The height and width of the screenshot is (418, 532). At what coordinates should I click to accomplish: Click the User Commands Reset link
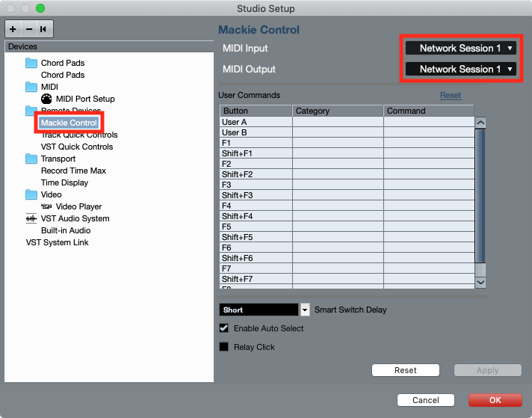(x=451, y=95)
